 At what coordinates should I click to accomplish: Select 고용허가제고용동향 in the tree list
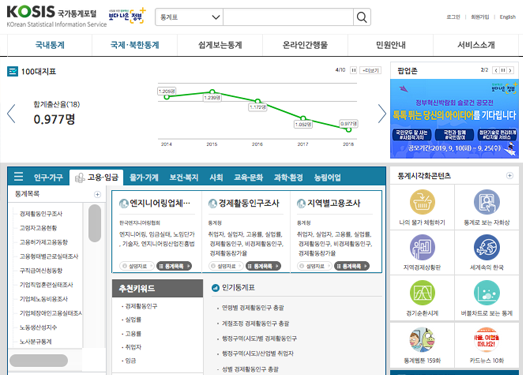coord(44,242)
